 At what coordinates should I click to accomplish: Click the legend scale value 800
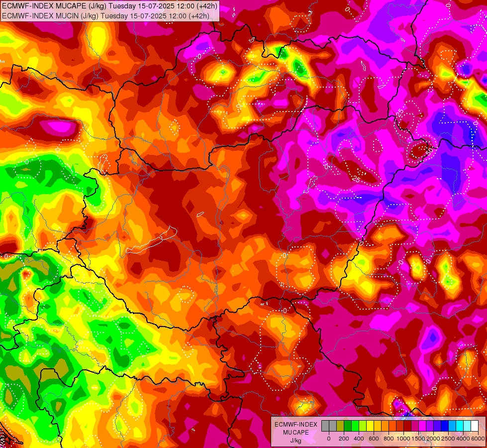click(389, 439)
